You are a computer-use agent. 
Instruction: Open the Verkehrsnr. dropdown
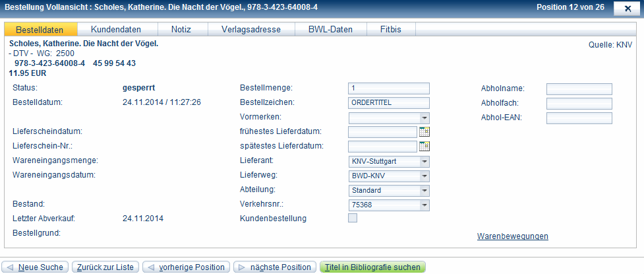(424, 205)
